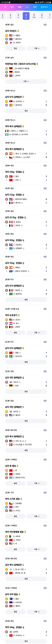This screenshot has width=52, height=644.
Task: Tap the bronze medal icon beside C. 프라이
Action: click(x=7, y=75)
